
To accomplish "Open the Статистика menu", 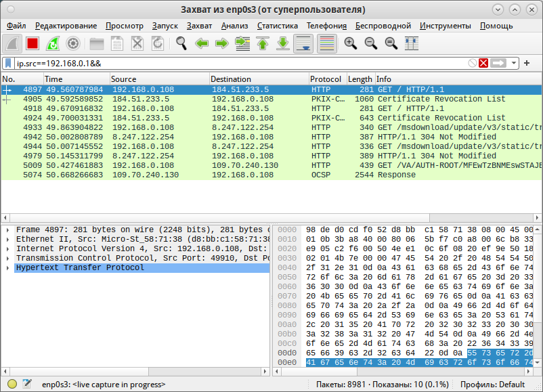I will coord(278,26).
